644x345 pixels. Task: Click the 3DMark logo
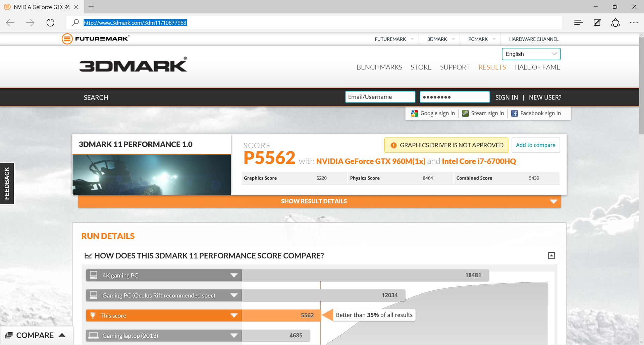pos(133,65)
